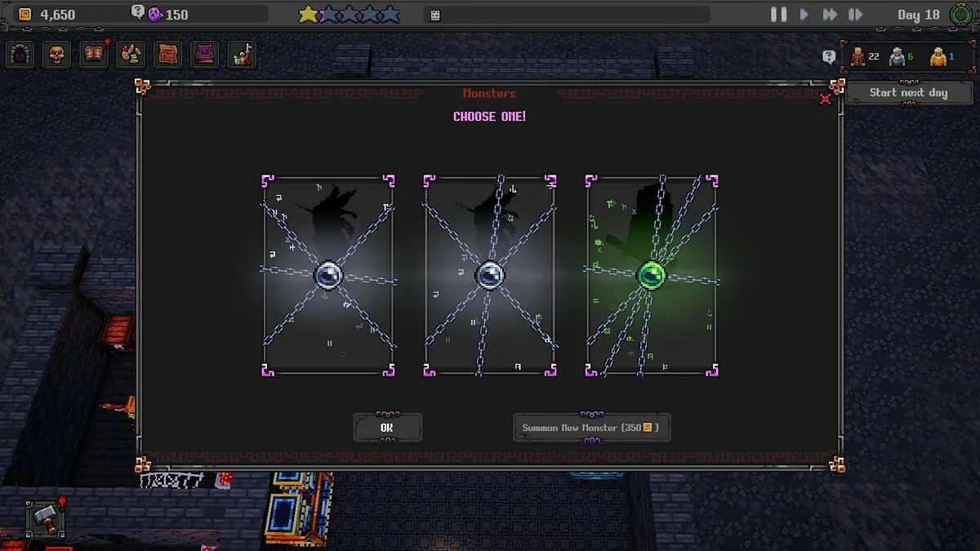The width and height of the screenshot is (980, 551).
Task: Click the step-forward speed control
Action: 855,15
